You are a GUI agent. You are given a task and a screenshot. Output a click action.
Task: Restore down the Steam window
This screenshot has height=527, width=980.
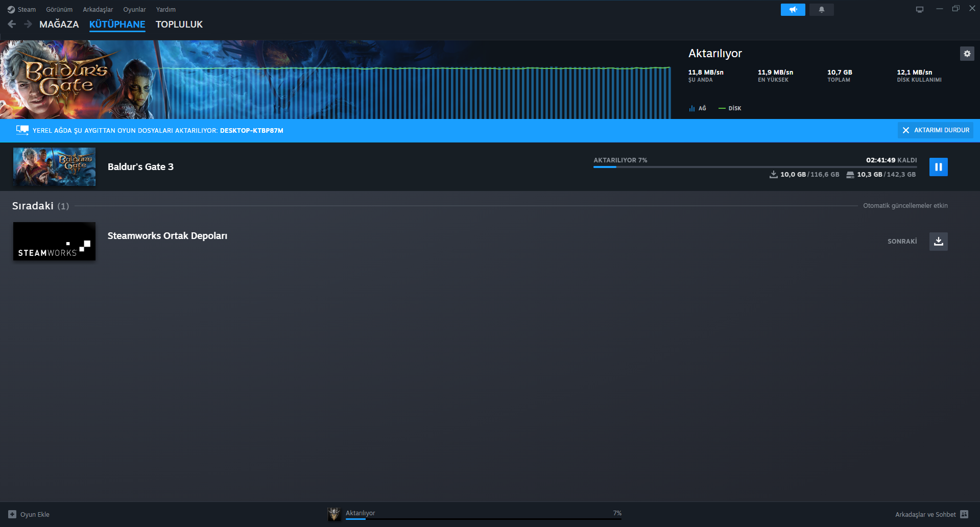point(955,9)
